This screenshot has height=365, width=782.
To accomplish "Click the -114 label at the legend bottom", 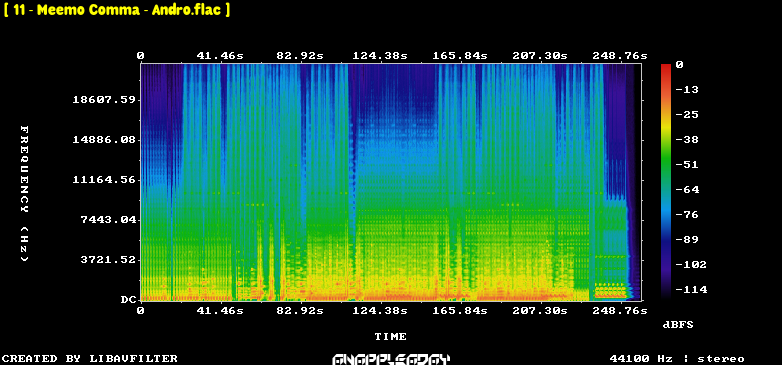I will point(691,289).
